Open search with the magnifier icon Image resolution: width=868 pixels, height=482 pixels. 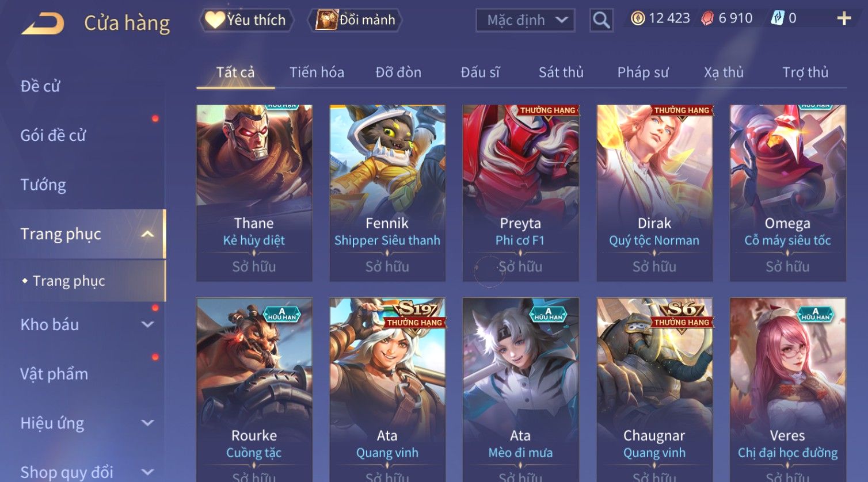[601, 20]
